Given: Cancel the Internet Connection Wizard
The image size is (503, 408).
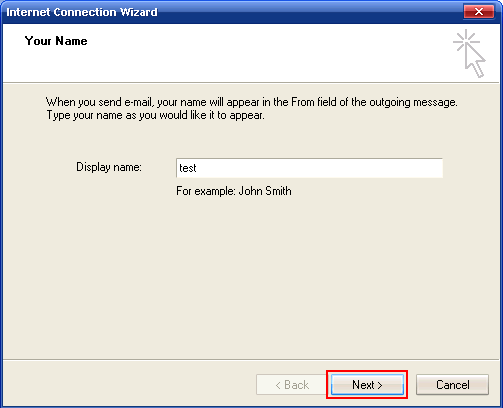Looking at the screenshot, I should [452, 385].
